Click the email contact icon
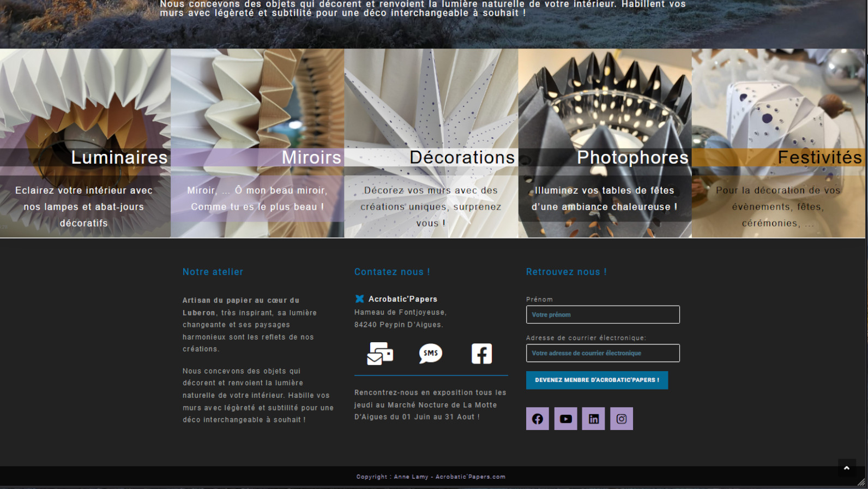 [380, 354]
